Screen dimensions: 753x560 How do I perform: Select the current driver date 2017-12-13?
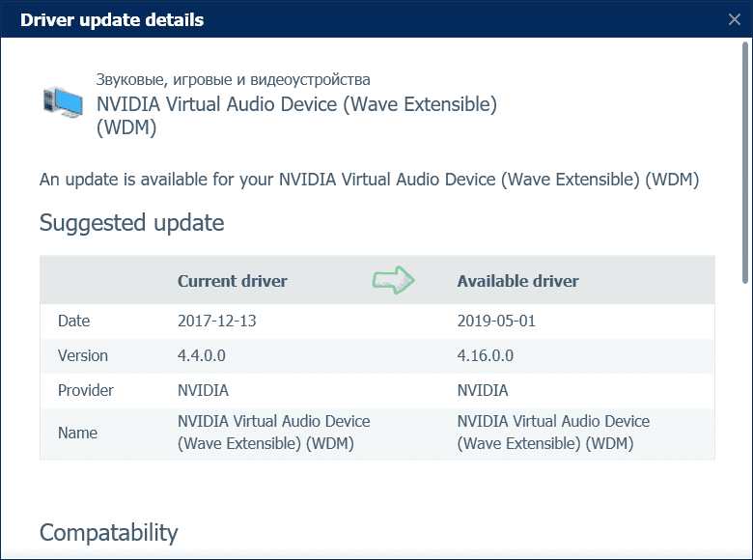click(217, 321)
